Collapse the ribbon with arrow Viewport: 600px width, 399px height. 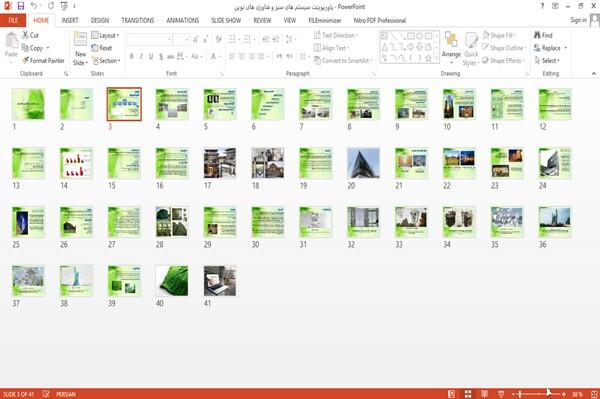[594, 73]
